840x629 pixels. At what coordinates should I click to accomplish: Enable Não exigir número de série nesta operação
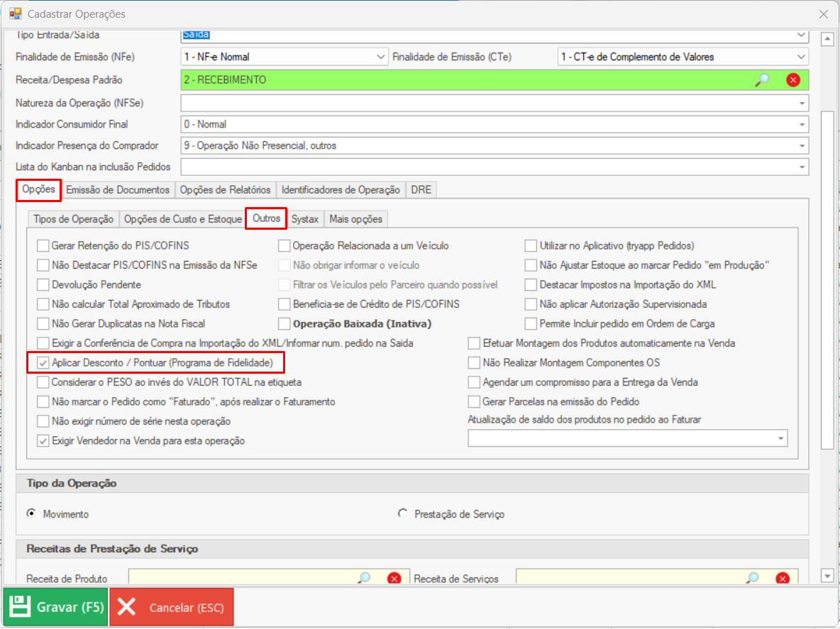click(x=43, y=421)
